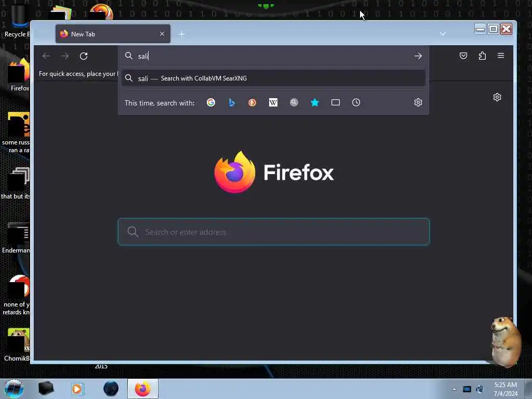Open search settings gear in dropdown
Viewport: 532px width, 399px height.
[418, 102]
